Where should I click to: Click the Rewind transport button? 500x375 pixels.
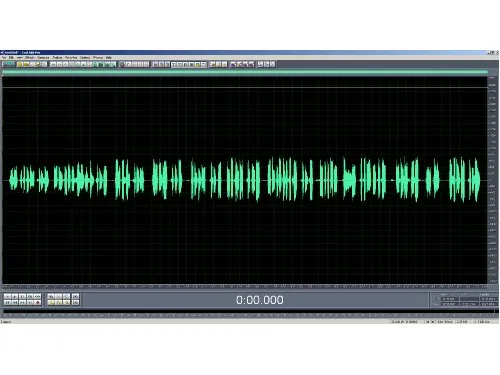(15, 302)
